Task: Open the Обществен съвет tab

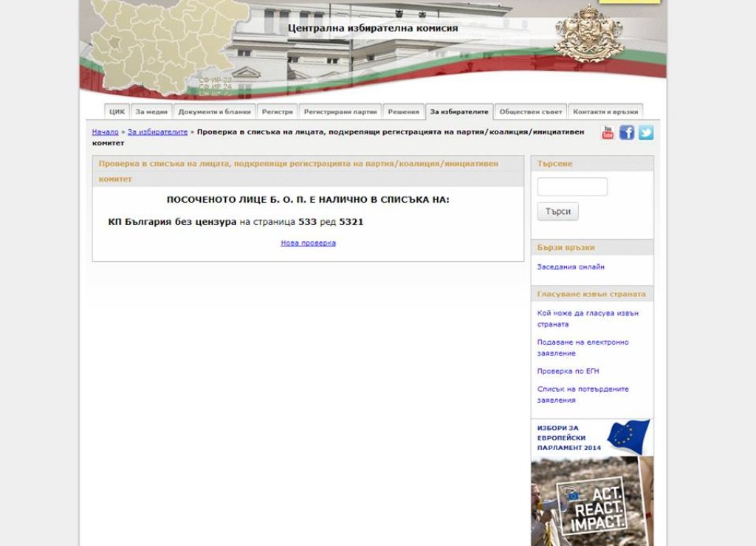Action: [531, 112]
